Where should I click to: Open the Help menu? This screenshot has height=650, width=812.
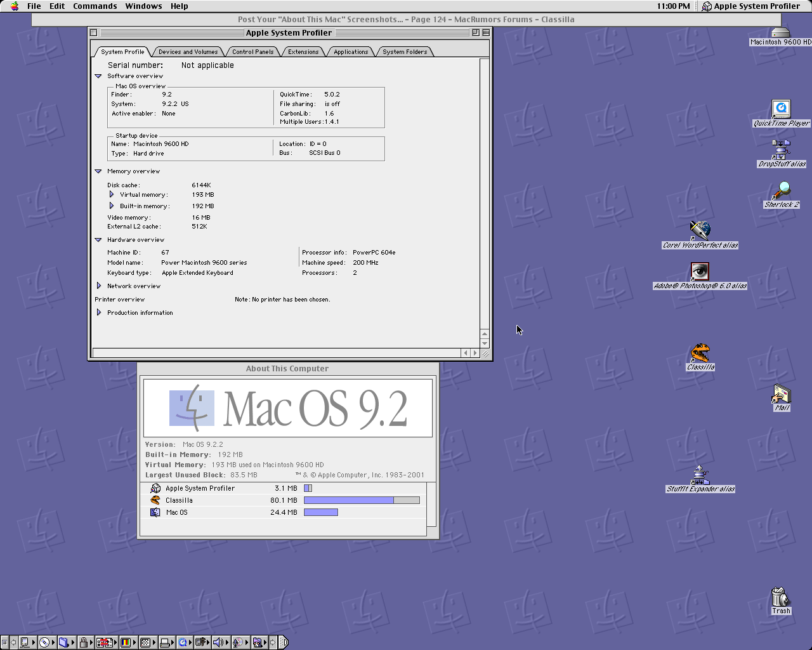point(180,6)
